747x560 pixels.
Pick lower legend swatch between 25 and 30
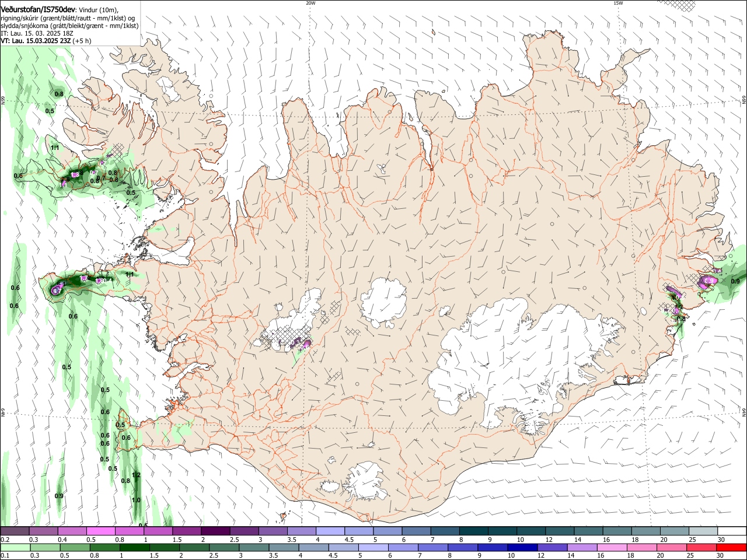click(702, 547)
